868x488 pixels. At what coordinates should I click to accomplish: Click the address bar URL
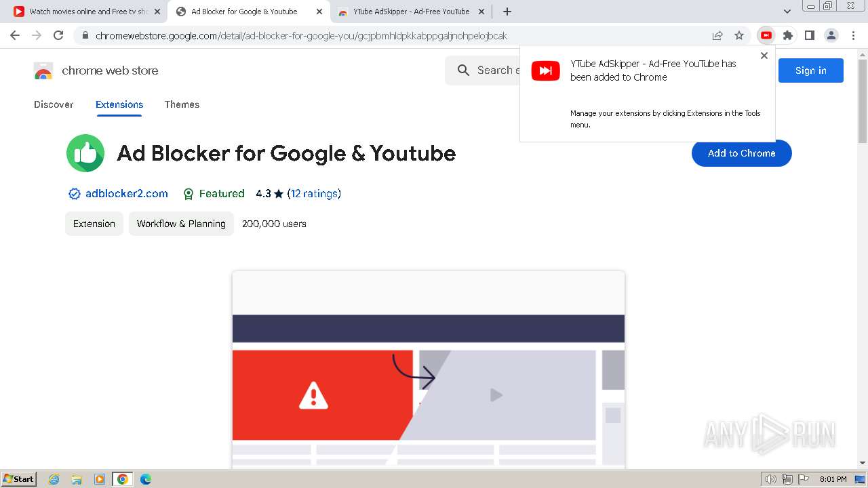(301, 35)
